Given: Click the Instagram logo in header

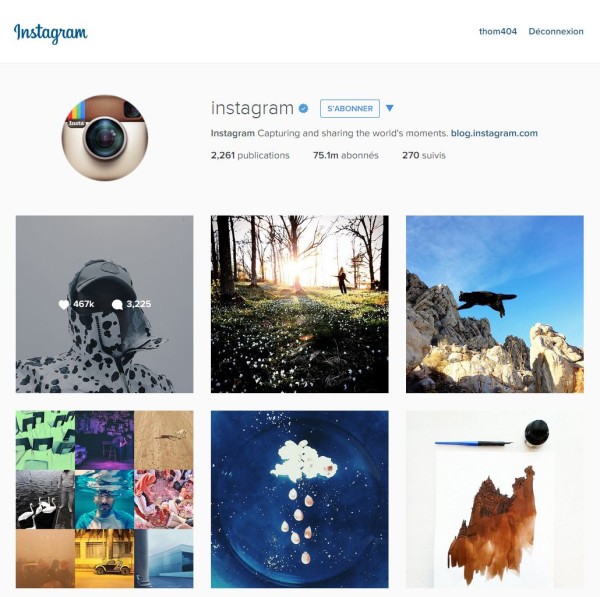Looking at the screenshot, I should point(51,33).
